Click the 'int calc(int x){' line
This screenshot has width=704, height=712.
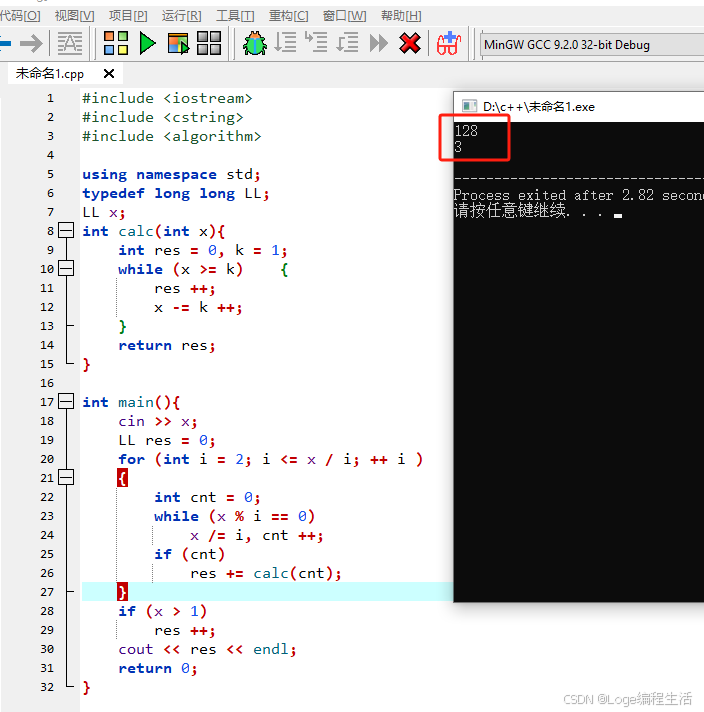tap(154, 231)
